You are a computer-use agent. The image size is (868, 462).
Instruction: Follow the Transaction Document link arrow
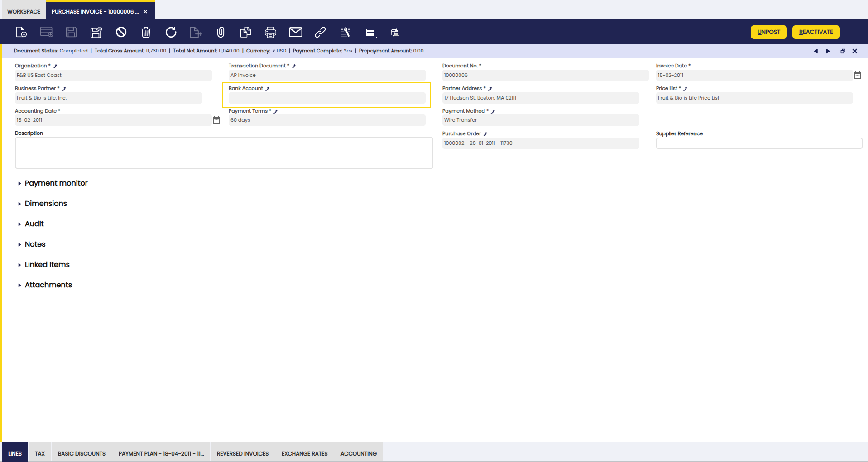tap(293, 66)
